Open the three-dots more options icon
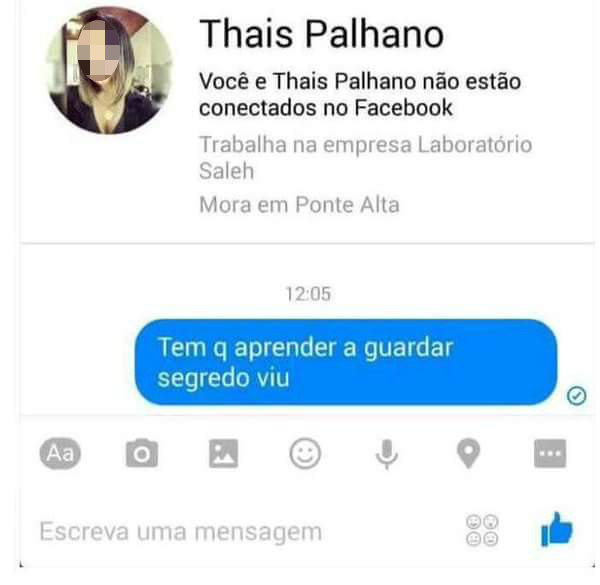Screen dimensions: 600x585 (x=550, y=454)
